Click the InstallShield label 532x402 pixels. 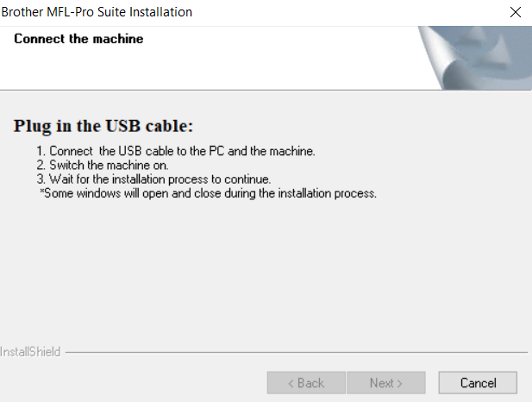point(31,352)
